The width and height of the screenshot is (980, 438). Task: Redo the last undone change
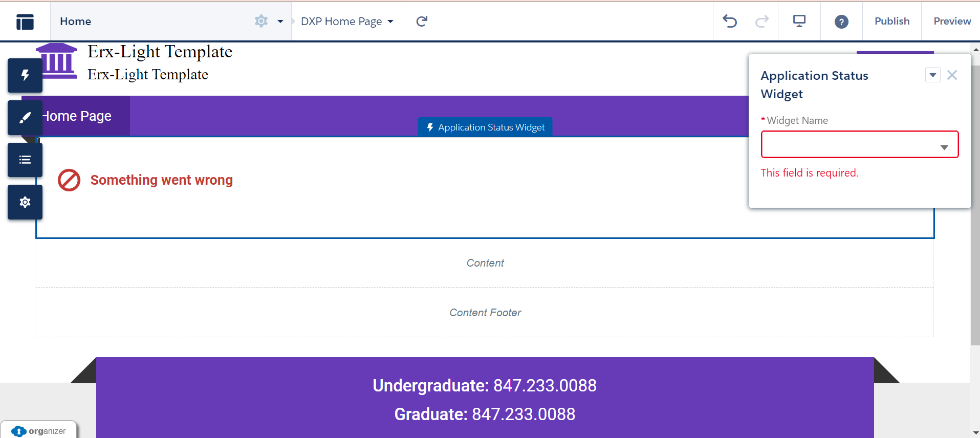coord(762,21)
